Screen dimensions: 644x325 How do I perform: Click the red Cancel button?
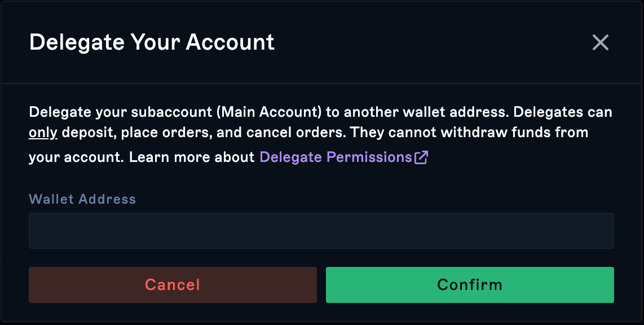coord(173,285)
